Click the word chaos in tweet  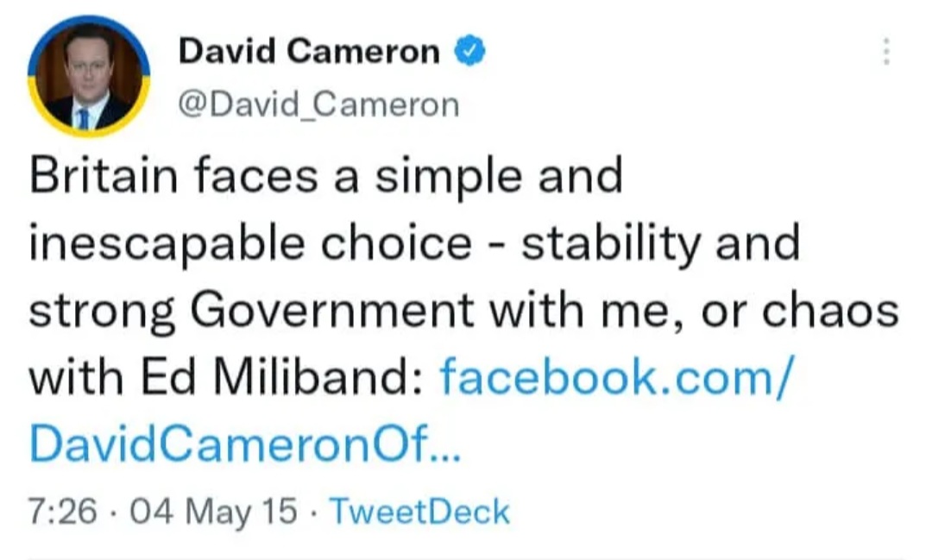830,310
